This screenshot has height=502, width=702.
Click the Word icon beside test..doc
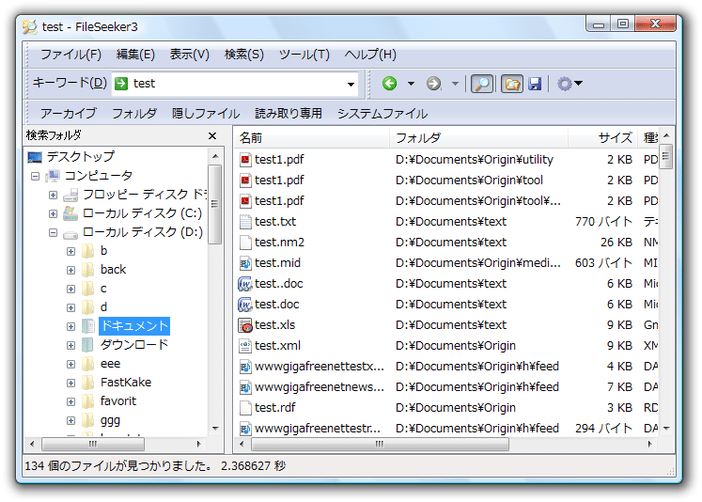[x=245, y=284]
